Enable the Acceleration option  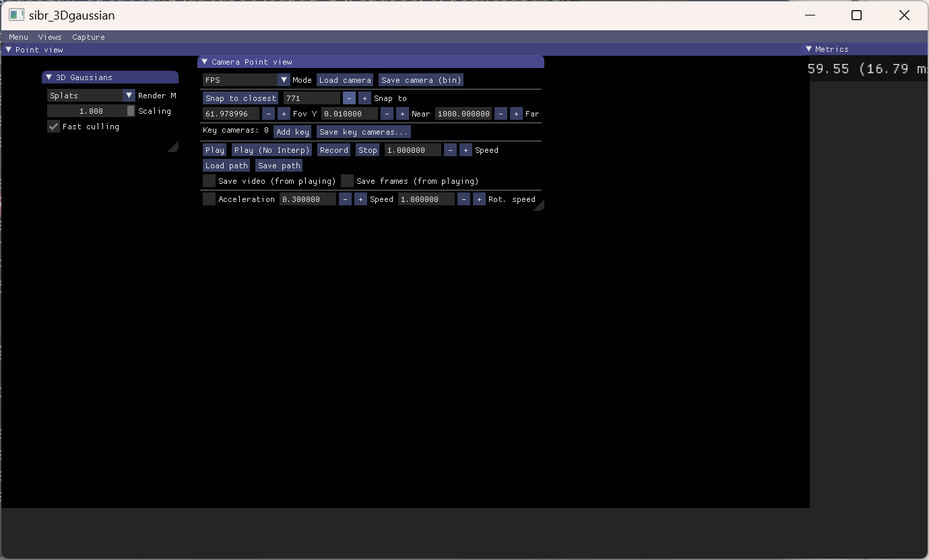209,199
